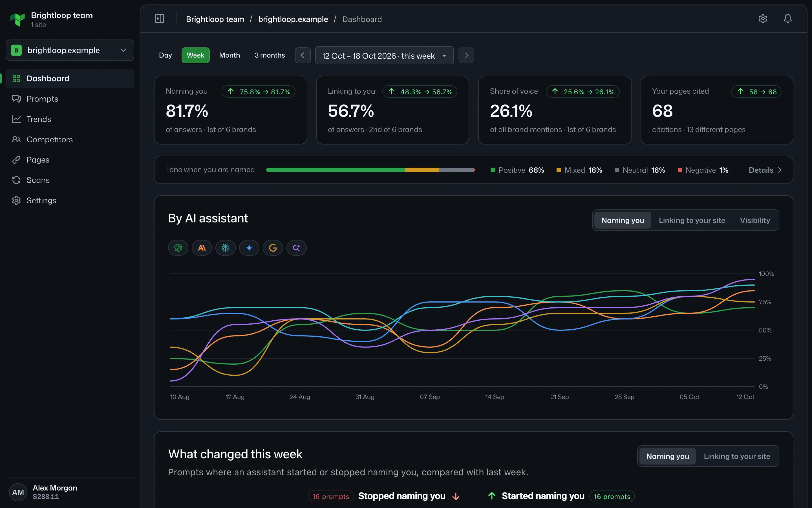Select the 3 months range

(270, 55)
